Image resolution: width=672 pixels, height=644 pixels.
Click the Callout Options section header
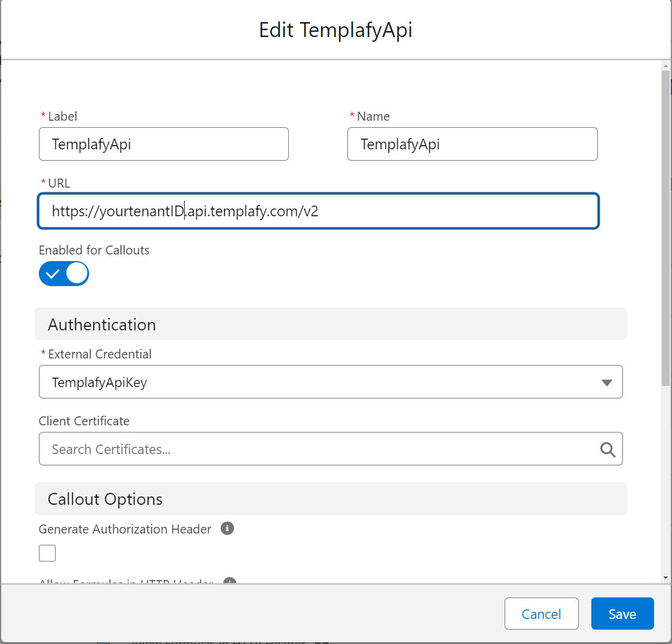[331, 499]
